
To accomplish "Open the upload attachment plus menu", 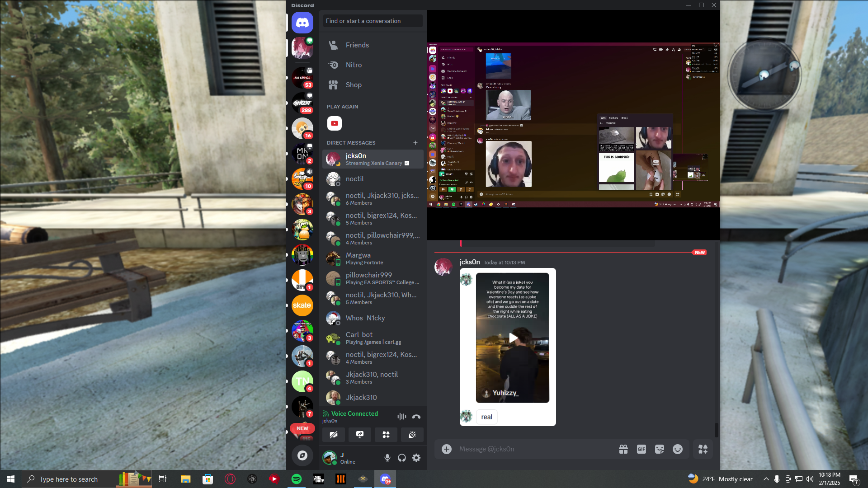I will pos(446,449).
